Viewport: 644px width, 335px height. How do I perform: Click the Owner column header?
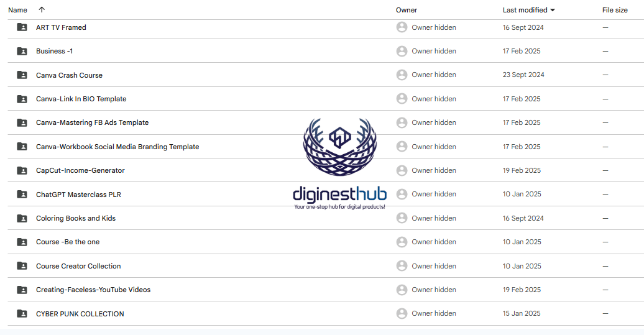407,10
